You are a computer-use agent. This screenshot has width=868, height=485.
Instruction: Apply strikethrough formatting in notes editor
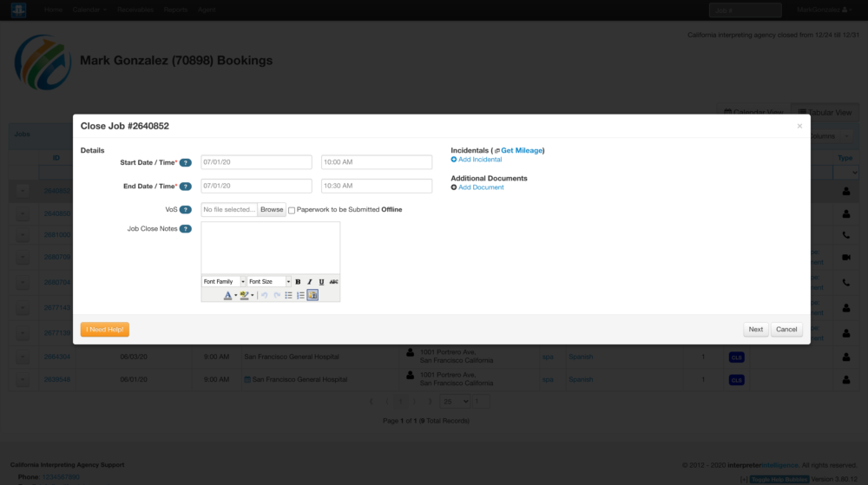click(333, 281)
